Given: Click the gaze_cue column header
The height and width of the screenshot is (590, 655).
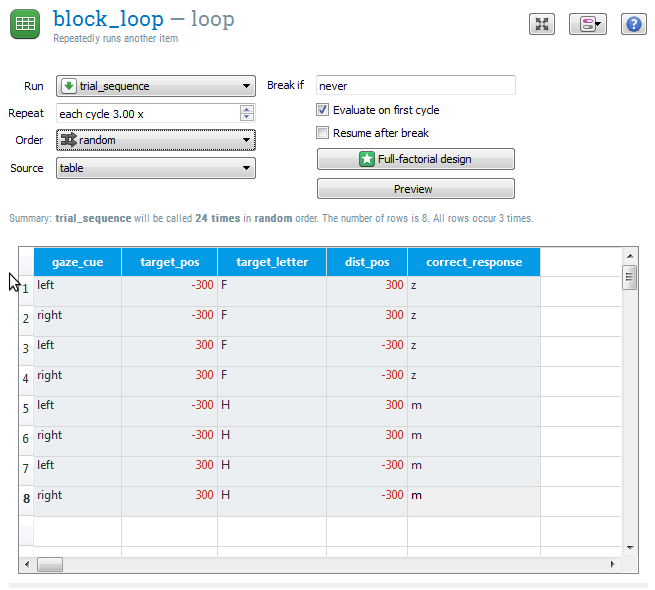Looking at the screenshot, I should tap(77, 262).
